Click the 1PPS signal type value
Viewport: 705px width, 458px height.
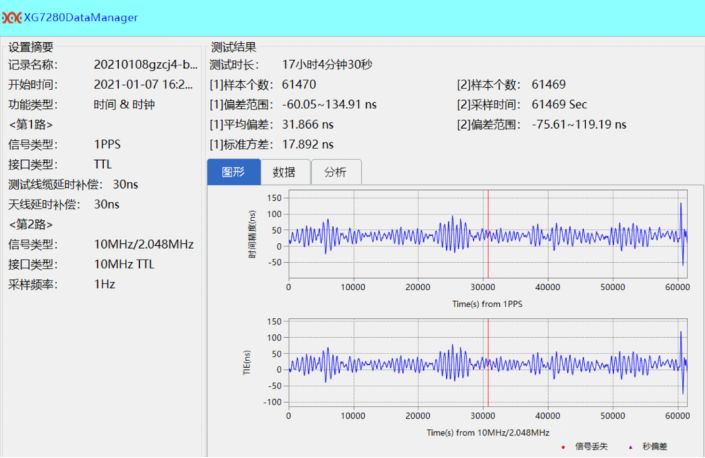click(x=108, y=144)
